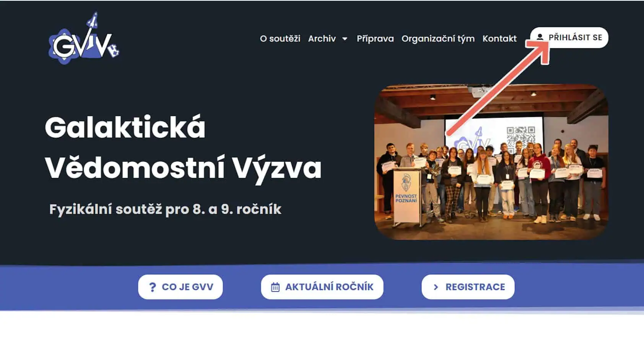
Task: Go to O soutěži page
Action: click(x=280, y=39)
